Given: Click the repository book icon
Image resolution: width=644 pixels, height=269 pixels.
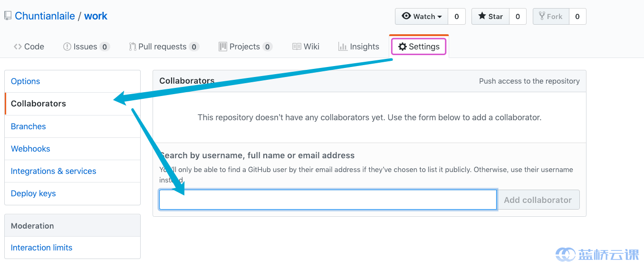Looking at the screenshot, I should [8, 16].
